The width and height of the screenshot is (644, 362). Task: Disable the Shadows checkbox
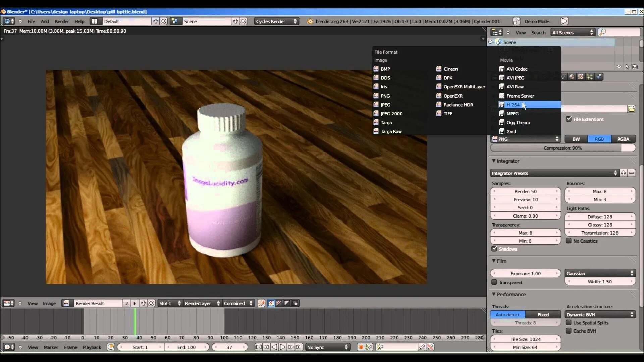click(494, 249)
